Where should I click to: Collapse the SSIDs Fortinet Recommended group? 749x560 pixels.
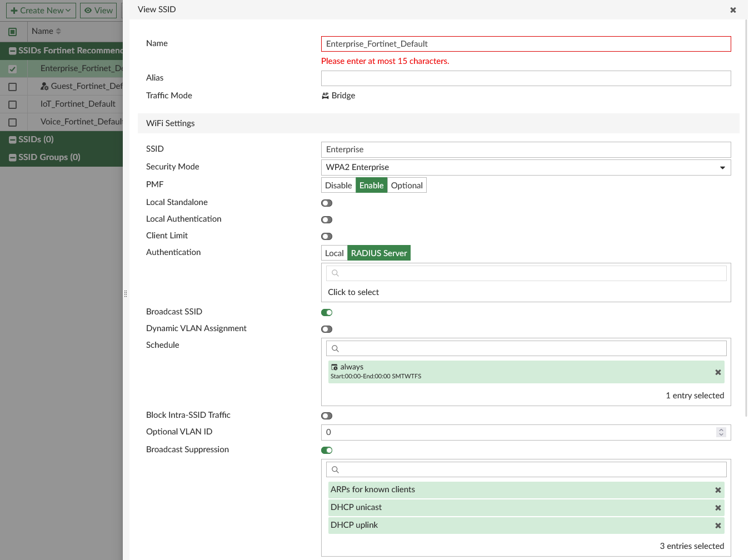[13, 51]
